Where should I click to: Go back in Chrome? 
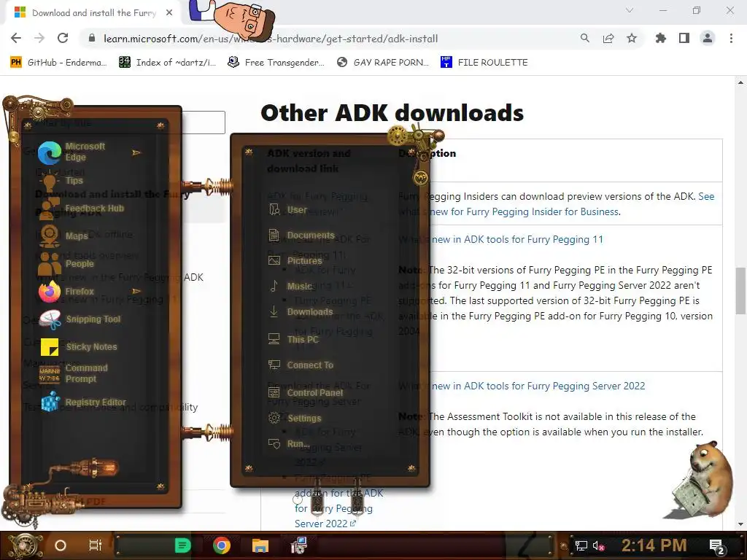tap(16, 38)
